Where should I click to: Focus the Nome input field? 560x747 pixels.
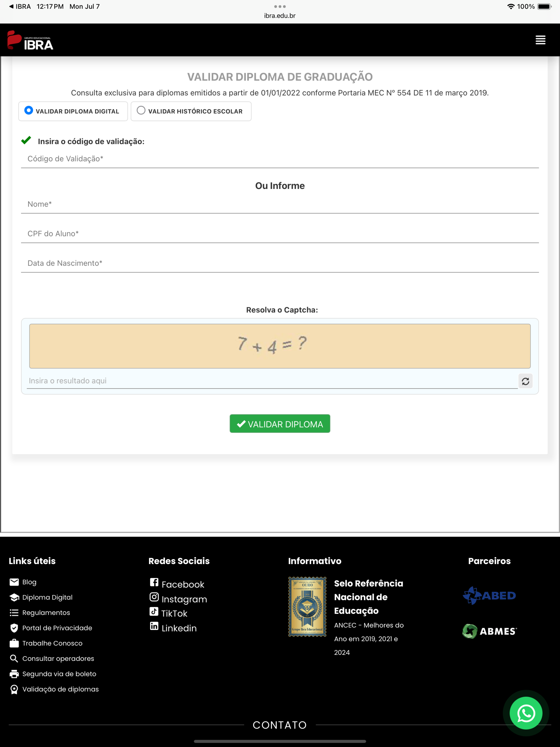point(280,204)
